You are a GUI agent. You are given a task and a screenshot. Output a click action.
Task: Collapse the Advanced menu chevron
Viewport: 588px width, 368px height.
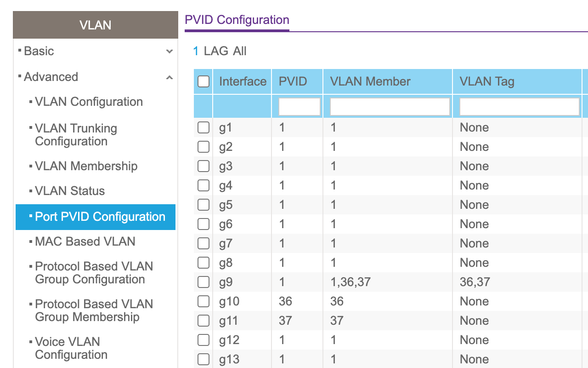(170, 77)
